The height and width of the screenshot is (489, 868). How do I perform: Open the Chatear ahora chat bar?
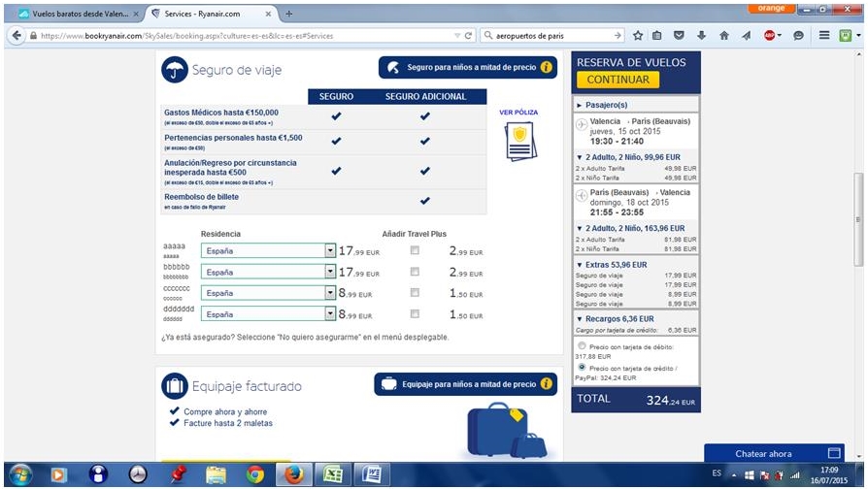775,453
